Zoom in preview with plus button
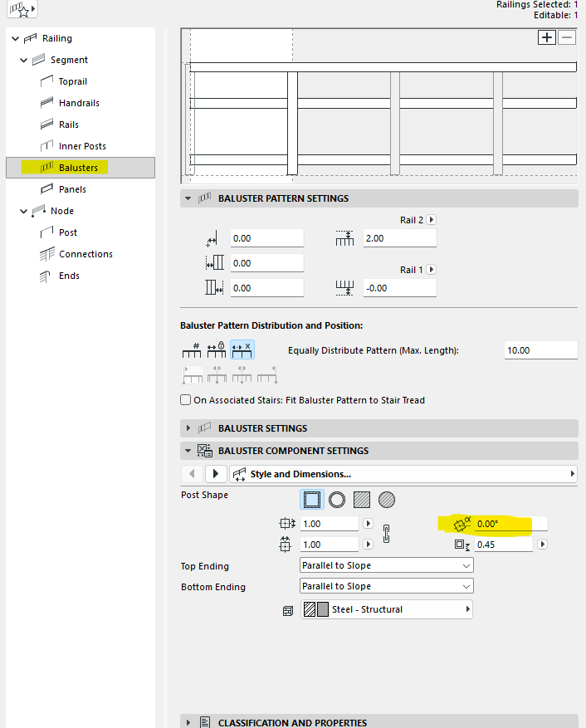Image resolution: width=586 pixels, height=728 pixels. (x=547, y=37)
